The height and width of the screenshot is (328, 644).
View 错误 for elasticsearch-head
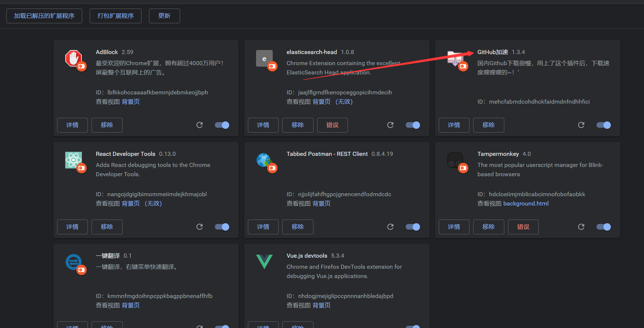click(332, 125)
